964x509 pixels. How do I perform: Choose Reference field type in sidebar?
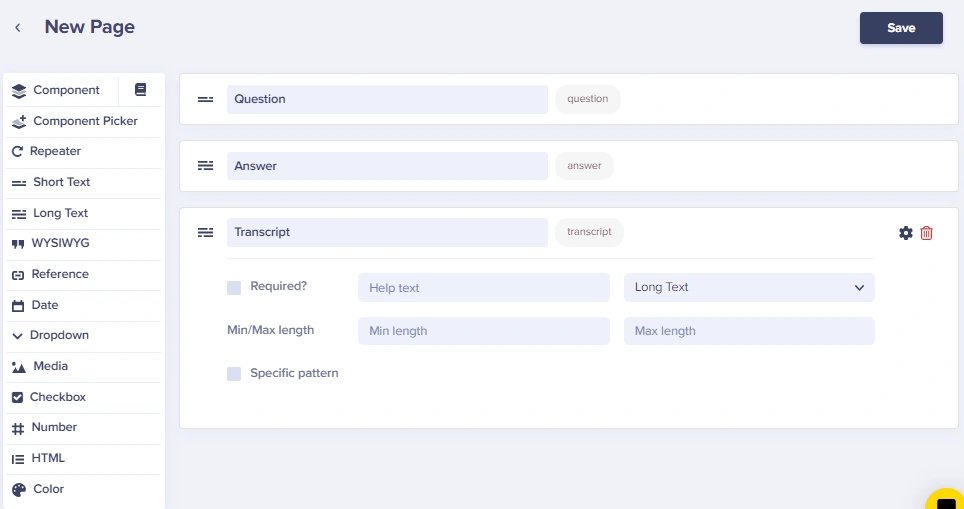[84, 274]
